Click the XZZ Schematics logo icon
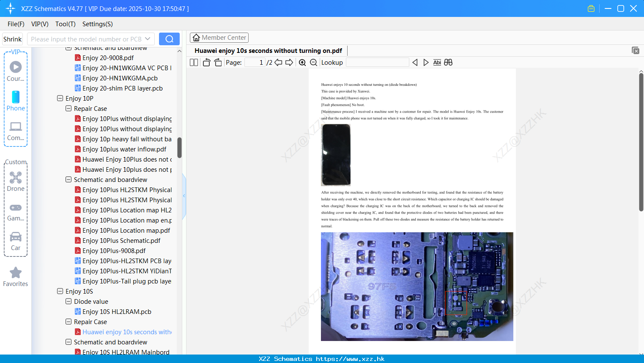 [11, 8]
